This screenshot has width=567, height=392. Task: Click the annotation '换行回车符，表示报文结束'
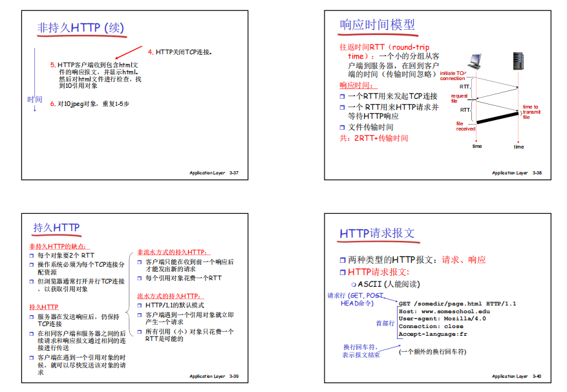361,351
